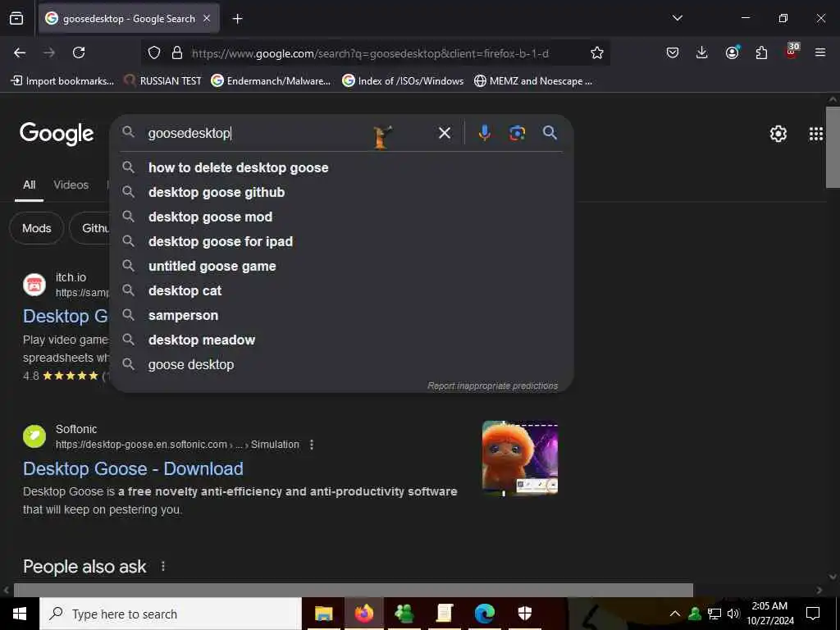
Task: Click the Softonic result thumbnail image
Action: (x=519, y=458)
